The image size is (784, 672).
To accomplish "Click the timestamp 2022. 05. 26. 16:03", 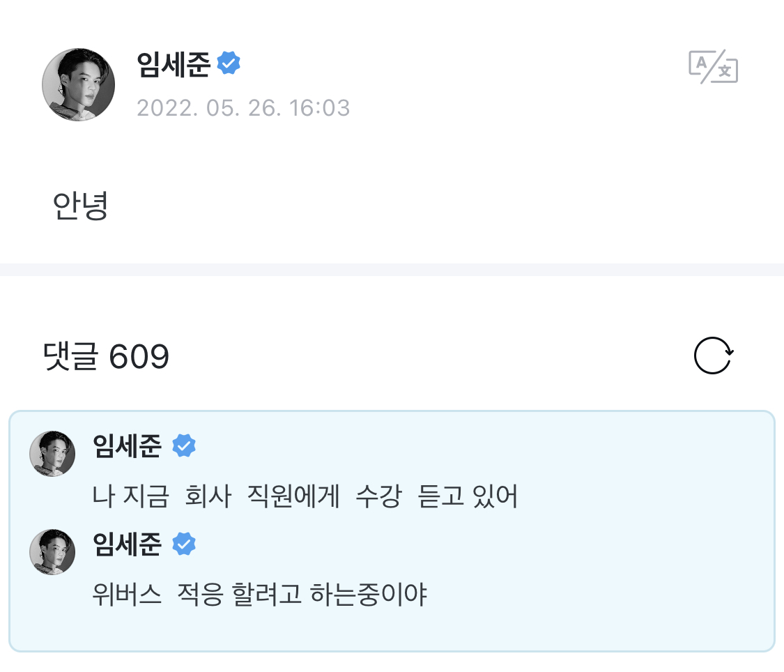I will (x=243, y=108).
